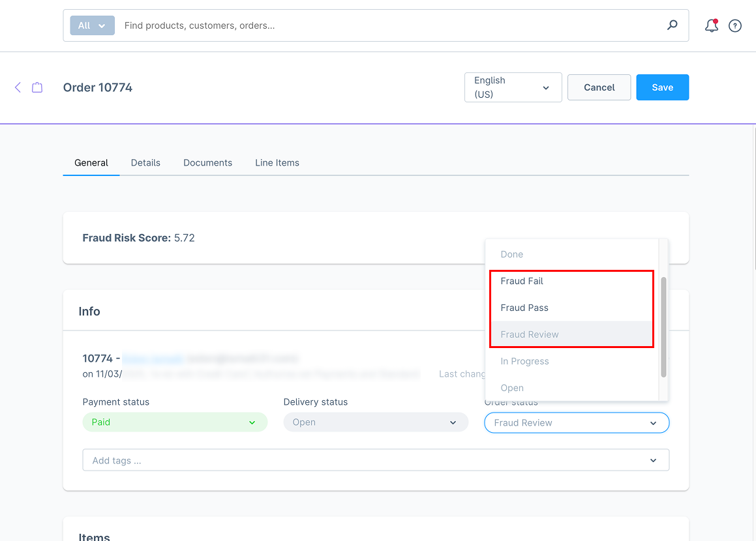Click the Add tags input field
The width and height of the screenshot is (756, 541).
365,460
